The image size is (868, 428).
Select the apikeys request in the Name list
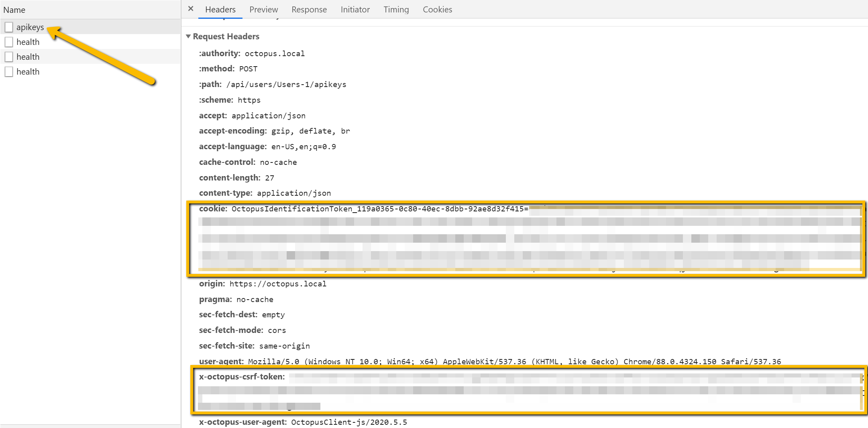tap(30, 27)
